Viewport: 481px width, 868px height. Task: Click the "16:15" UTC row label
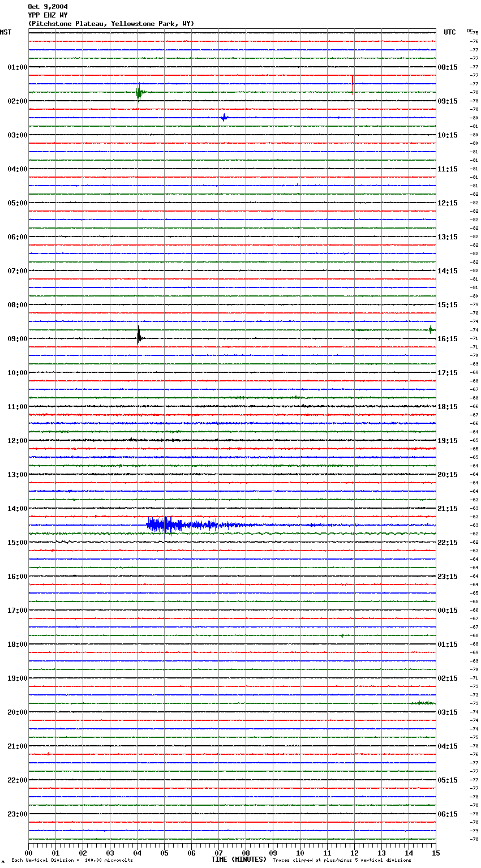pos(448,339)
